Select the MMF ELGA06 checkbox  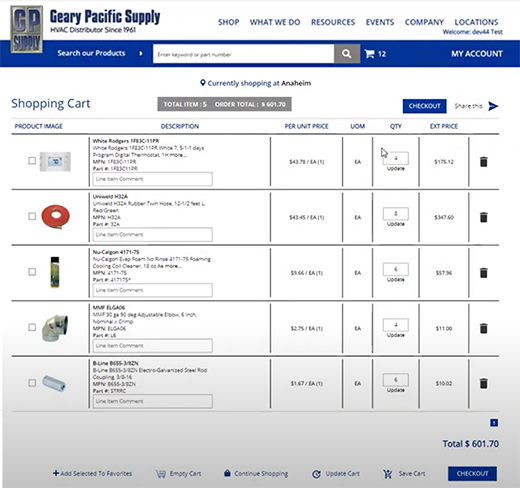[x=32, y=327]
